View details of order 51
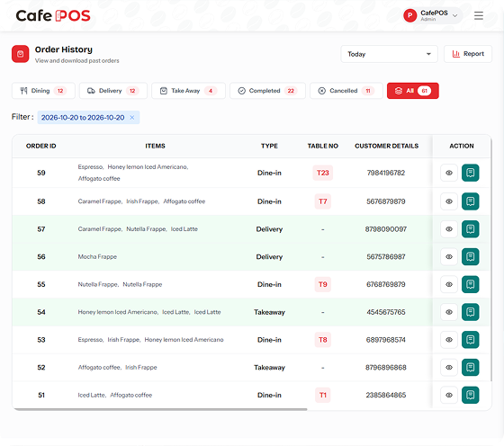The image size is (504, 446). click(x=449, y=395)
